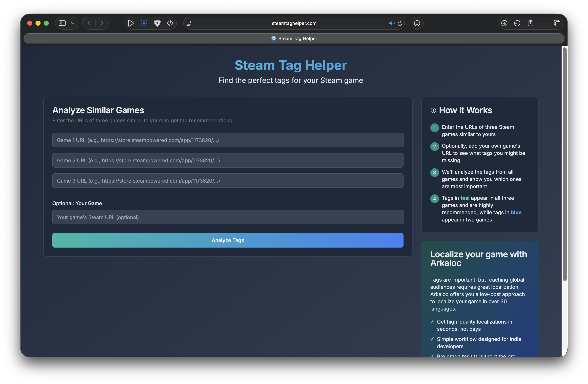The height and width of the screenshot is (384, 588).
Task: Click the info icon beside How It Works
Action: 433,110
